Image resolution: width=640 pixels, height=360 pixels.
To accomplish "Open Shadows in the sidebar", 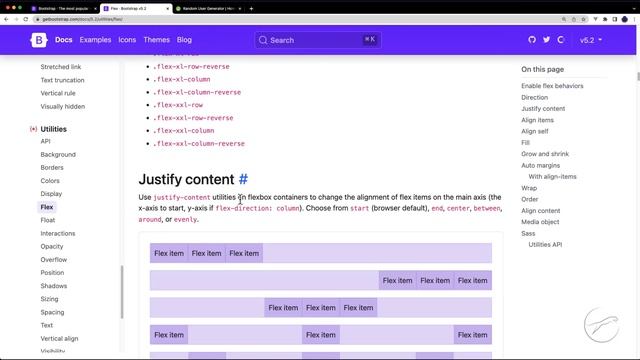I will pyautogui.click(x=53, y=286).
